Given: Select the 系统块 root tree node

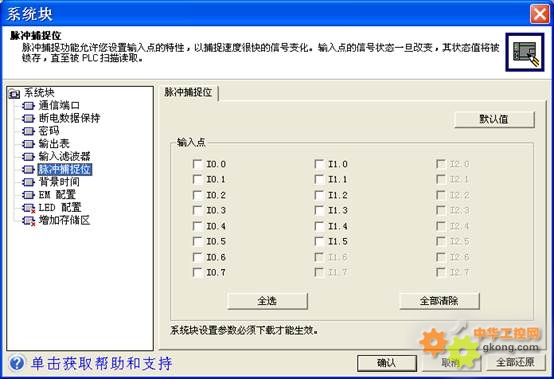Looking at the screenshot, I should (x=39, y=93).
